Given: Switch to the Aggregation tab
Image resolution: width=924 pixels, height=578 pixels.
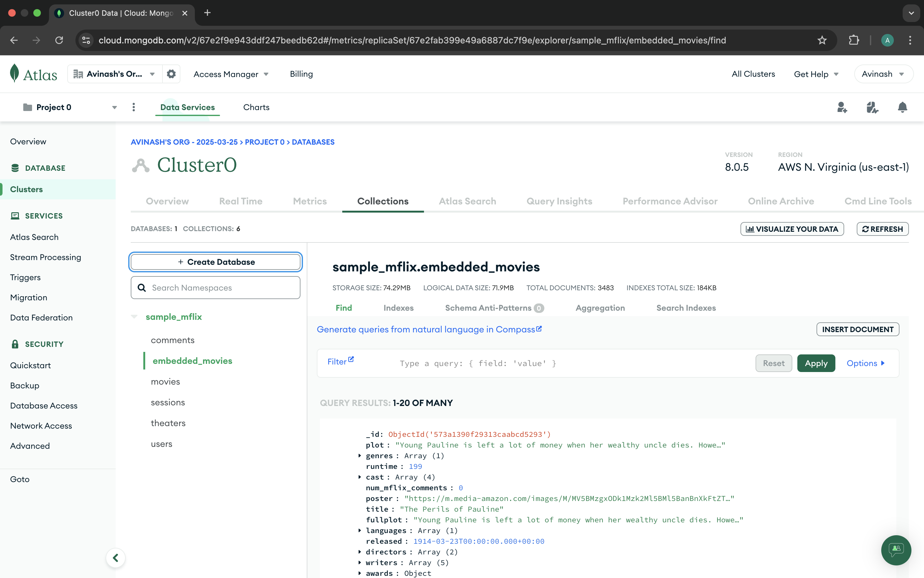Looking at the screenshot, I should [x=600, y=308].
